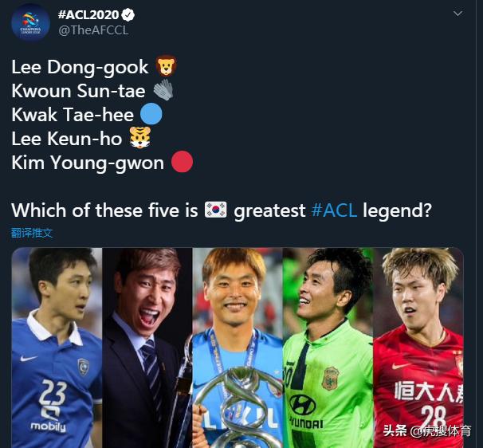Click 翻译推文 to translate the tweet
Image resolution: width=483 pixels, height=448 pixels.
pyautogui.click(x=32, y=233)
